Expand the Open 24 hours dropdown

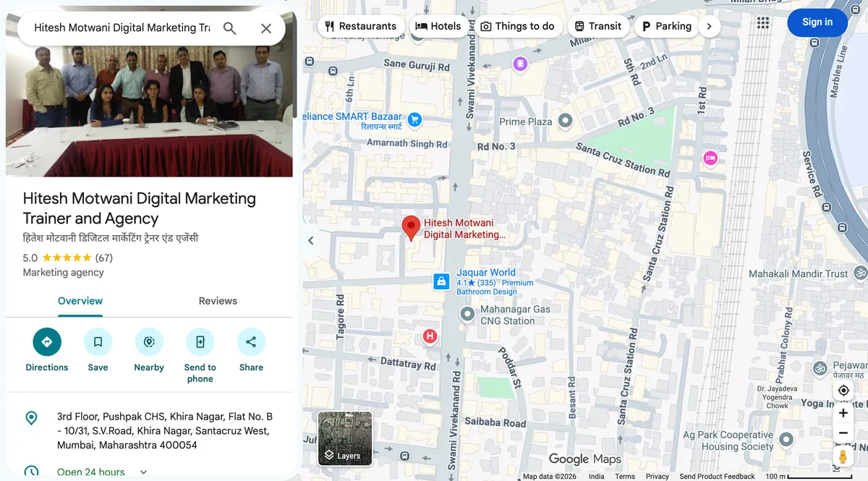point(143,472)
